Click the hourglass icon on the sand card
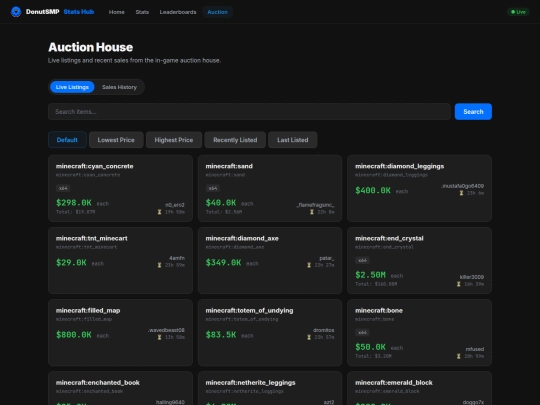Viewport: 540px width, 405px height. tap(312, 212)
